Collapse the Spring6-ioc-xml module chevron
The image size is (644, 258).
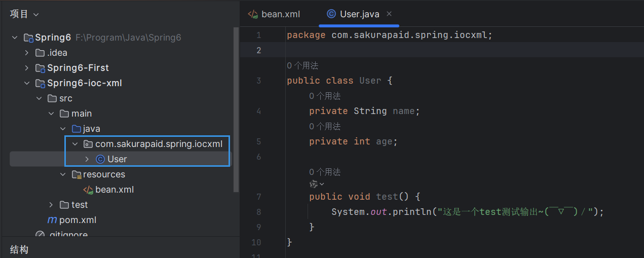(x=27, y=83)
